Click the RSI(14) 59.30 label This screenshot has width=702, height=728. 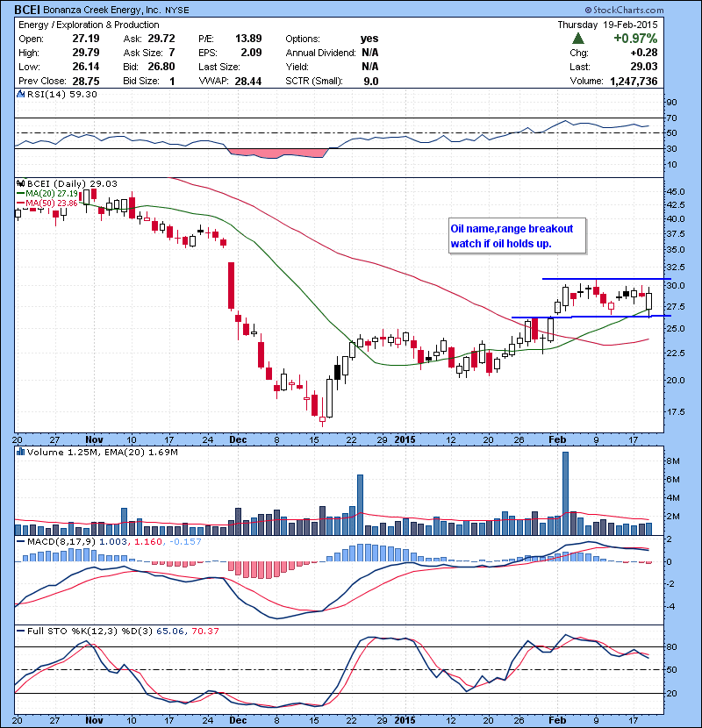62,94
